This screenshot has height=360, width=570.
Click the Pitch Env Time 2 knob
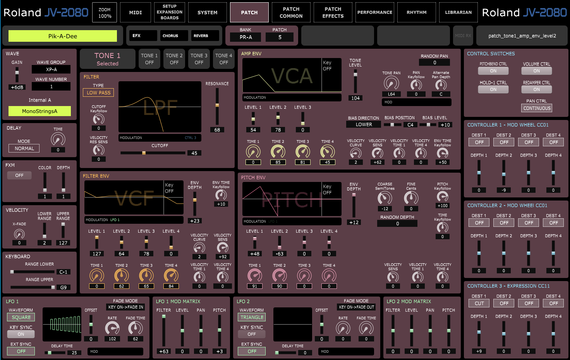[x=279, y=276]
